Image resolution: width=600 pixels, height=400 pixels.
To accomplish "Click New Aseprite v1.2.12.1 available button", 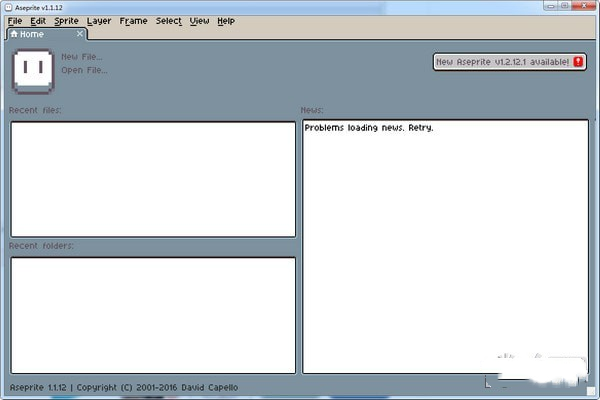I will click(x=509, y=62).
